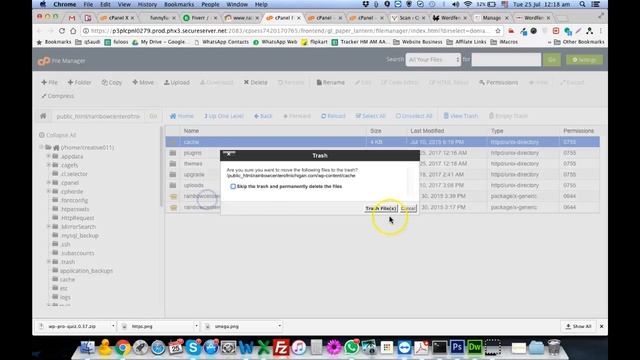Image resolution: width=640 pixels, height=360 pixels.
Task: Go Up One Level
Action: click(x=224, y=116)
